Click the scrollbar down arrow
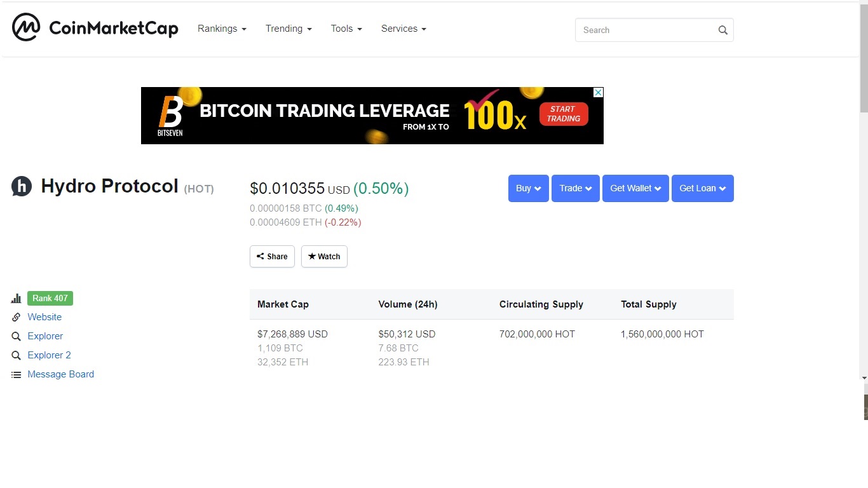Image resolution: width=868 pixels, height=488 pixels. [864, 377]
